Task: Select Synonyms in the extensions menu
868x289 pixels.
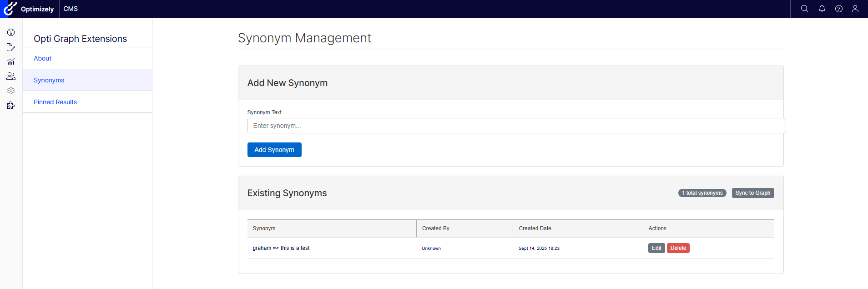Action: coord(49,80)
